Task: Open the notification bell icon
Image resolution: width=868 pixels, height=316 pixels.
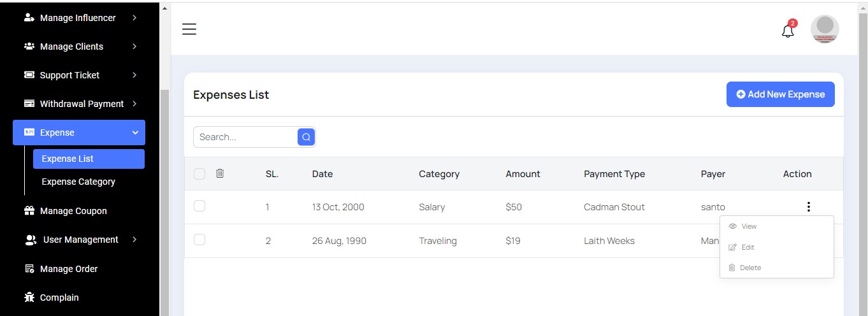Action: point(788,31)
